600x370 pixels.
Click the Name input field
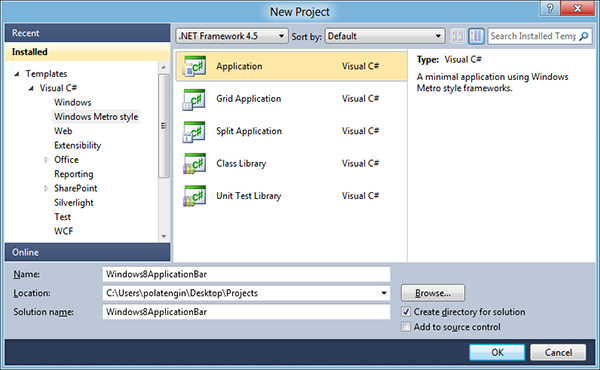pos(246,274)
